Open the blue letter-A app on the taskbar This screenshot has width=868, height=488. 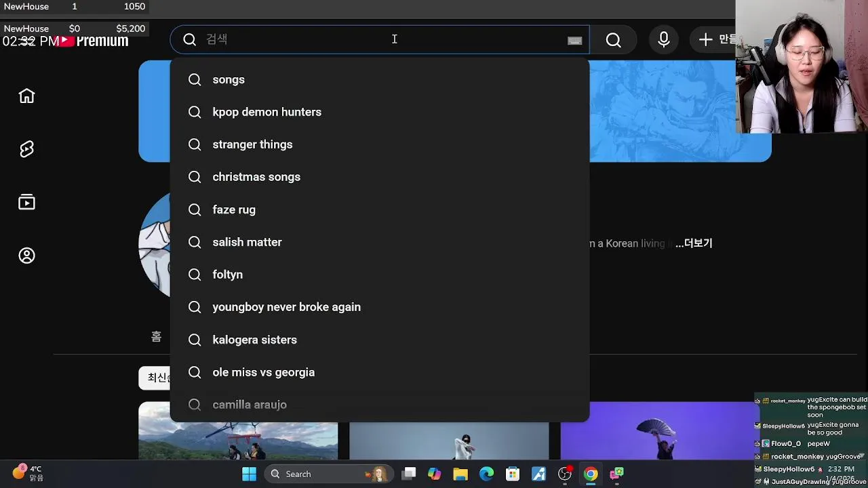538,474
